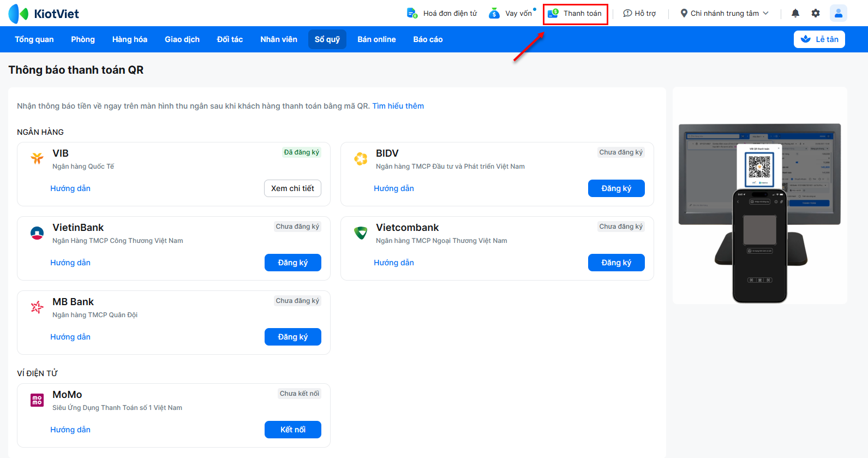868x458 pixels.
Task: Open the Tổng quan menu
Action: tap(34, 39)
